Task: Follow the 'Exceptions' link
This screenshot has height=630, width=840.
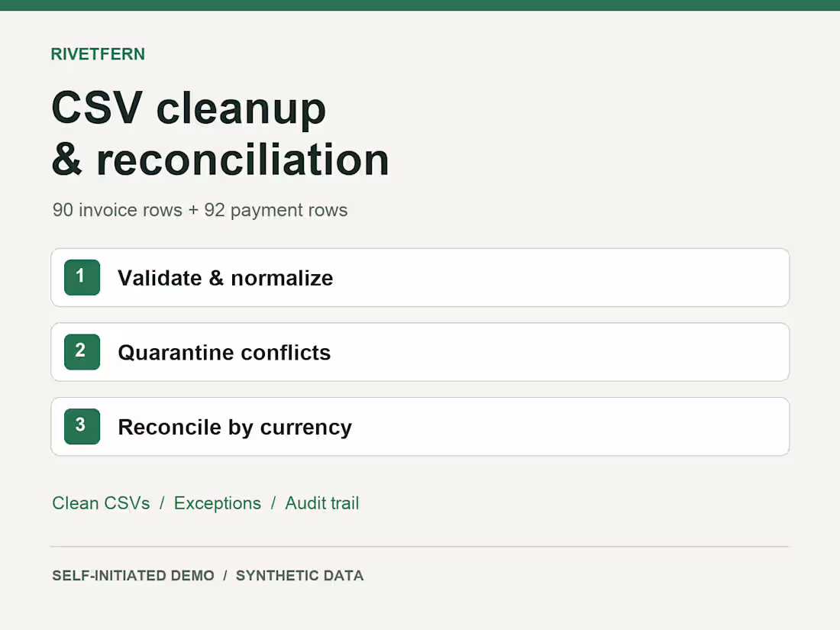Action: coord(218,503)
